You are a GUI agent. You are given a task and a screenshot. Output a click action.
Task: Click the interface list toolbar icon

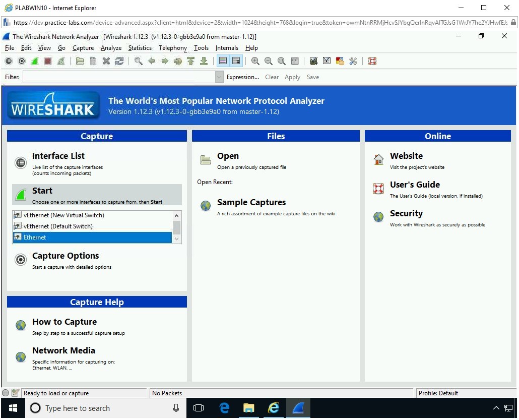point(9,61)
